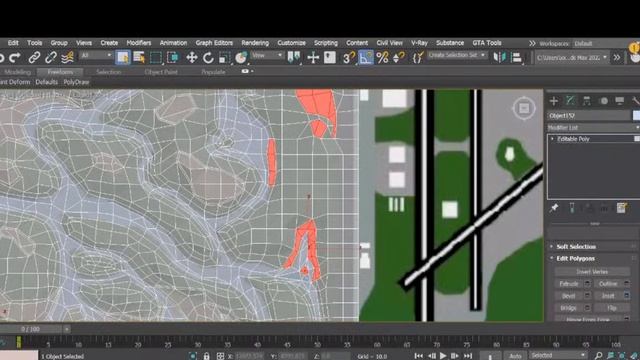The height and width of the screenshot is (360, 640).
Task: Click the Select and Place tool
Action: [x=241, y=58]
